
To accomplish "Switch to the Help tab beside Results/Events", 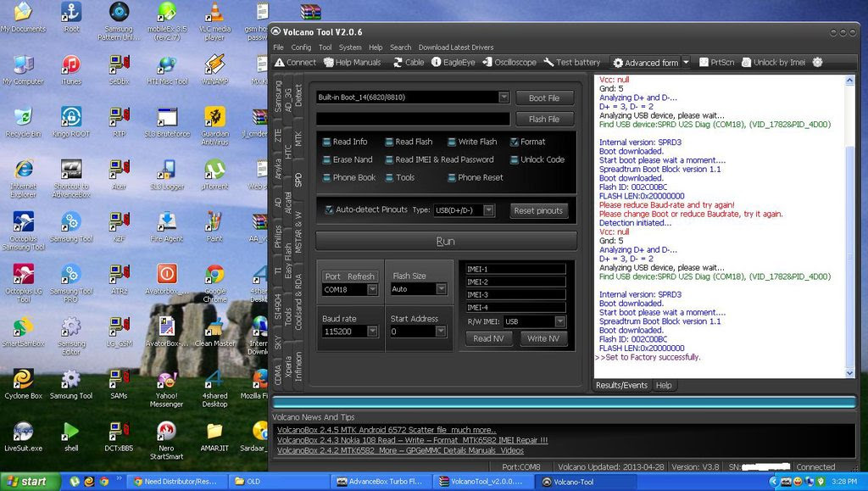I will [663, 385].
